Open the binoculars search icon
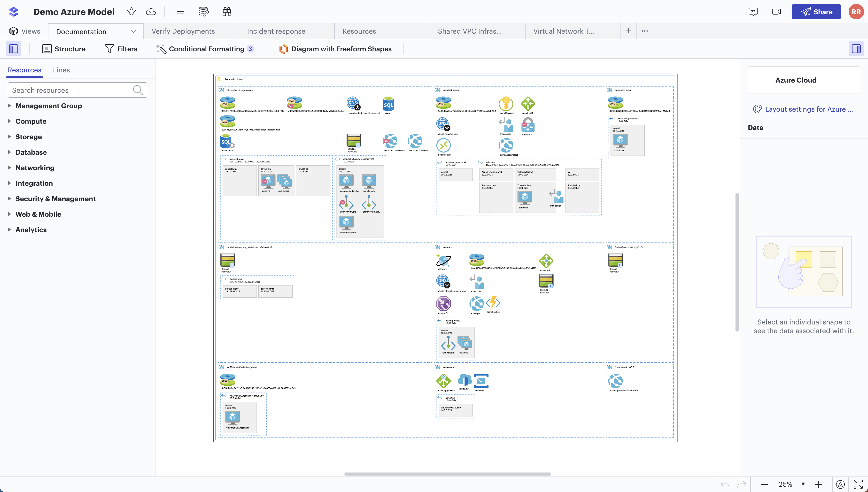 click(227, 12)
